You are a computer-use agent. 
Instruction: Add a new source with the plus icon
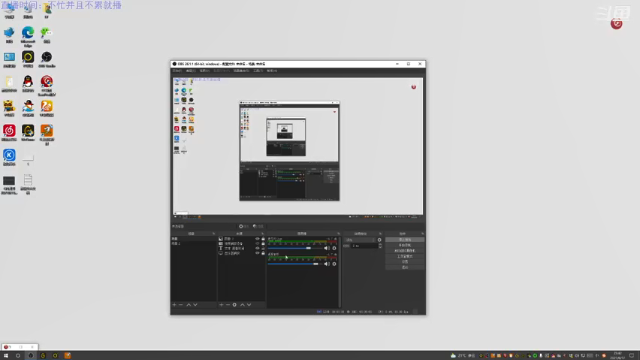(221, 305)
